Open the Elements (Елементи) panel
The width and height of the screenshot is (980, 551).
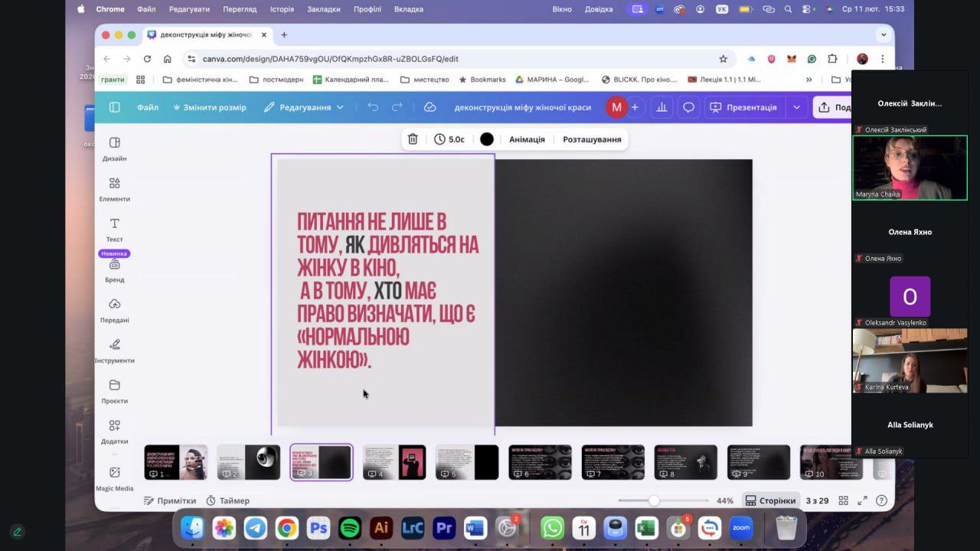[114, 189]
